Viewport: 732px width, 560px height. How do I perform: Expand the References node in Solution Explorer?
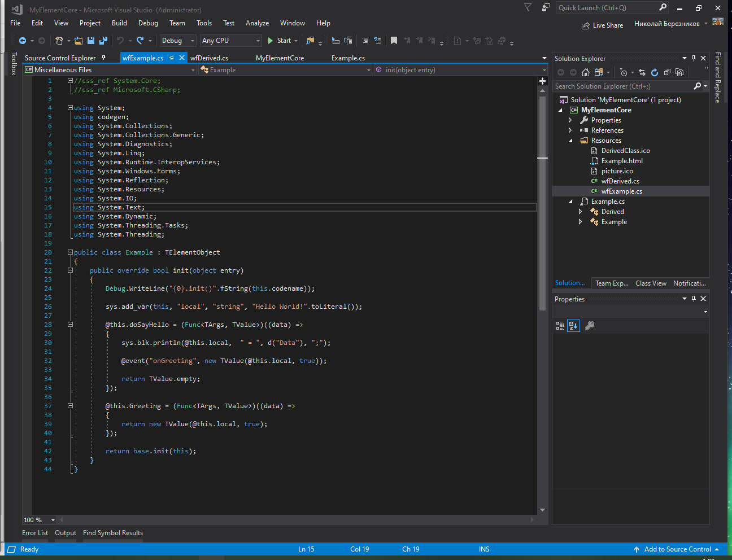click(570, 130)
